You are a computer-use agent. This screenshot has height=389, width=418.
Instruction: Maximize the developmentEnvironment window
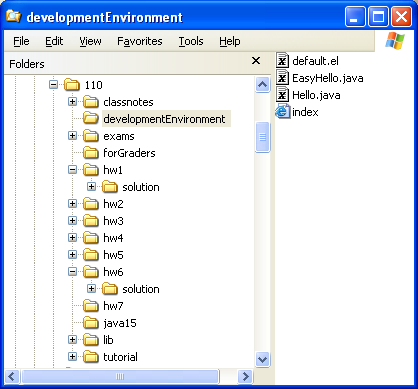[x=378, y=17]
